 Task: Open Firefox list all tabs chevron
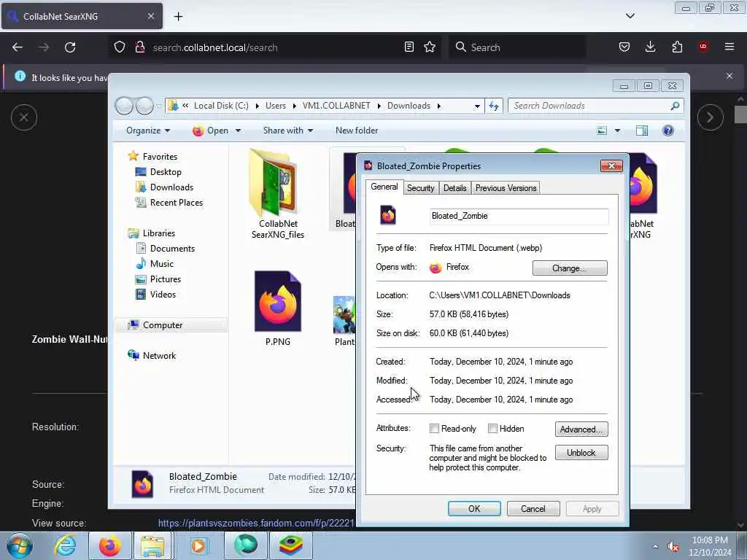click(630, 16)
